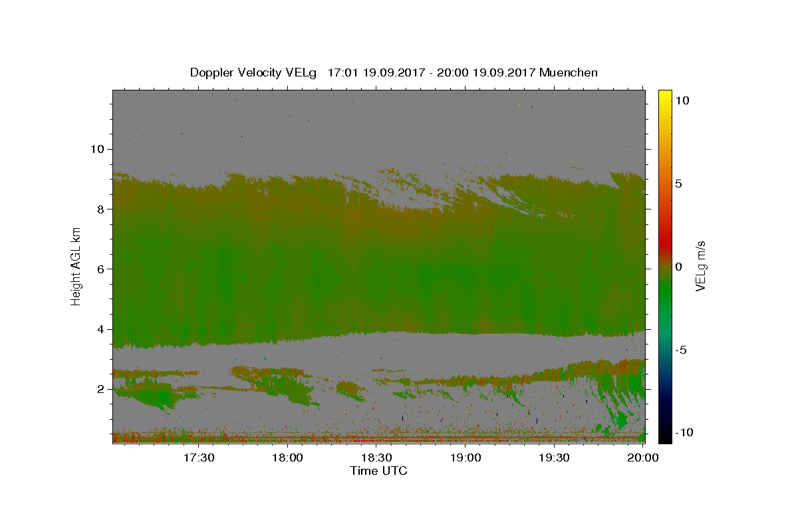Click the 19:00 time axis label
Image resolution: width=798 pixels, height=532 pixels.
(465, 458)
